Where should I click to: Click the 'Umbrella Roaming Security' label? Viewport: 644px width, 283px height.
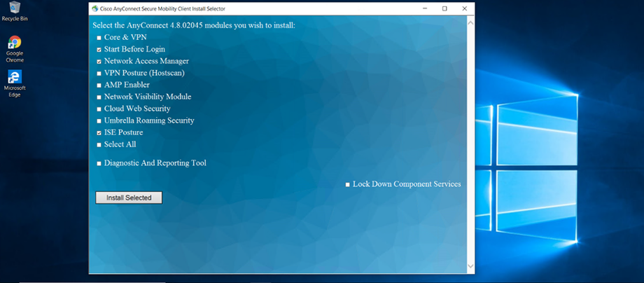(149, 120)
